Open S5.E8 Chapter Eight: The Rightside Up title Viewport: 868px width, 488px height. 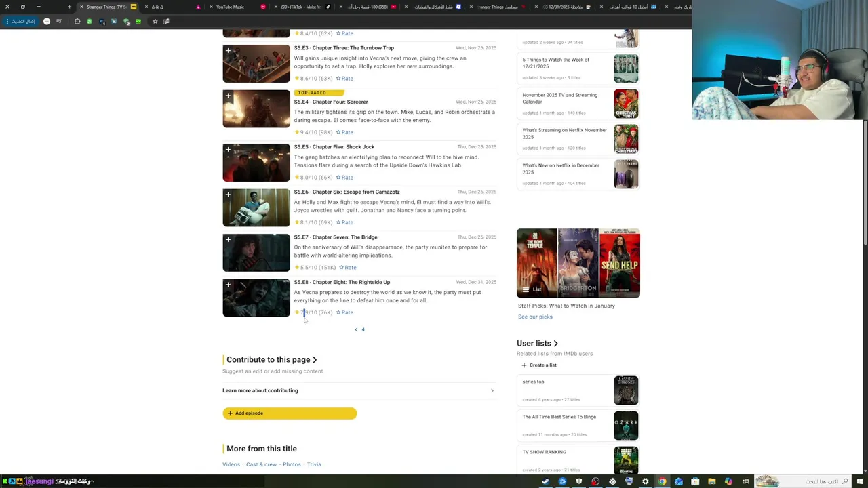(342, 282)
